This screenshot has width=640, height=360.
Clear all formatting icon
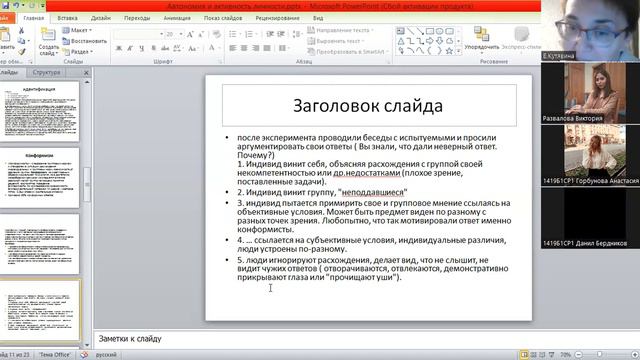[217, 35]
